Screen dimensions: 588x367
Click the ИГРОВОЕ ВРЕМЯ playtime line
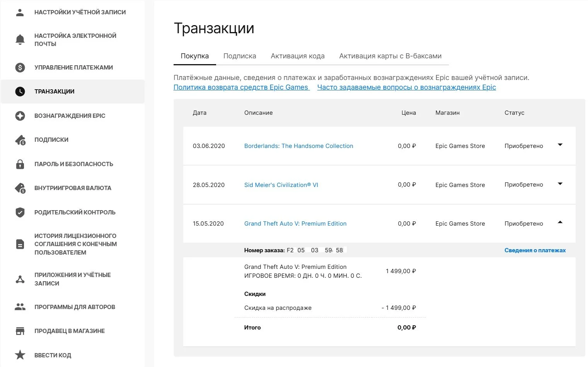click(x=303, y=276)
